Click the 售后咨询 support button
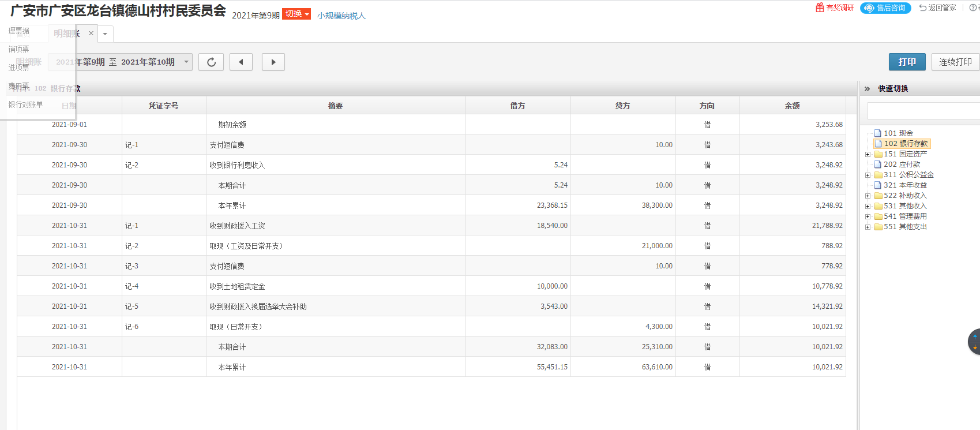The height and width of the screenshot is (430, 980). pyautogui.click(x=885, y=8)
